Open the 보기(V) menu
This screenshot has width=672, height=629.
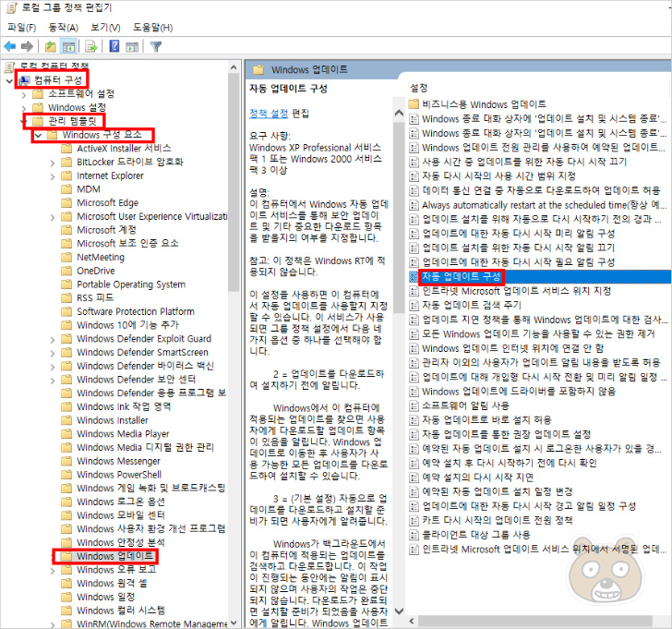click(x=105, y=28)
